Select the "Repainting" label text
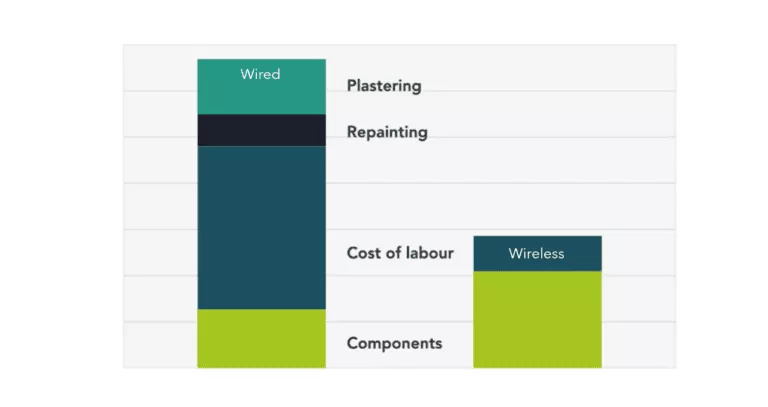The image size is (768, 407). tap(387, 132)
